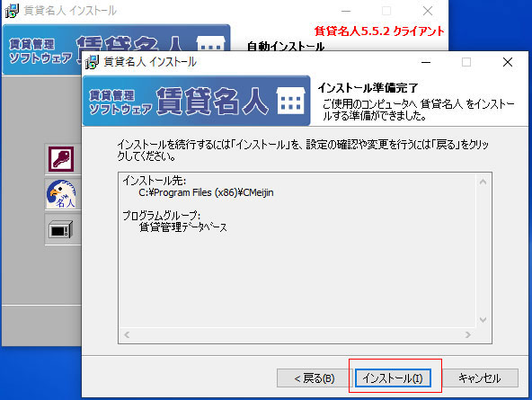Click the installer icon in background title bar
This screenshot has height=400, width=532.
click(12, 11)
